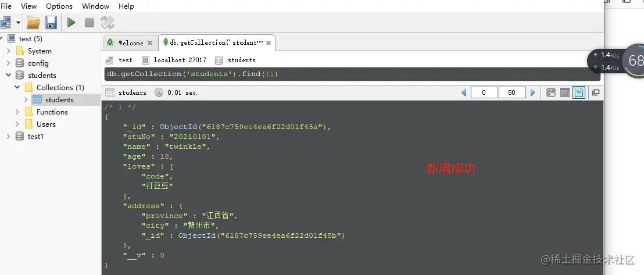Viewport: 644px width, 275px height.
Task: Open the connect dropdown arrow in toolbar
Action: click(x=18, y=22)
